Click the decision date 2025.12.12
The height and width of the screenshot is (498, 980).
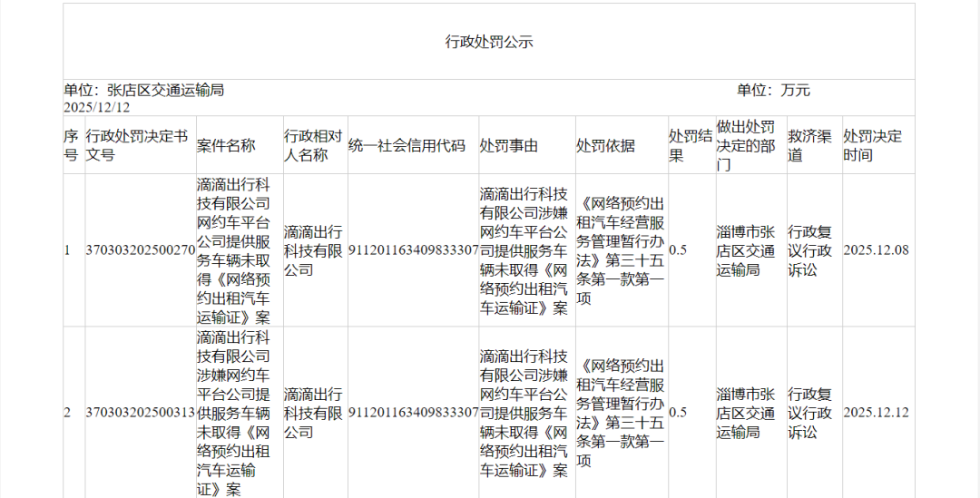[x=877, y=413]
